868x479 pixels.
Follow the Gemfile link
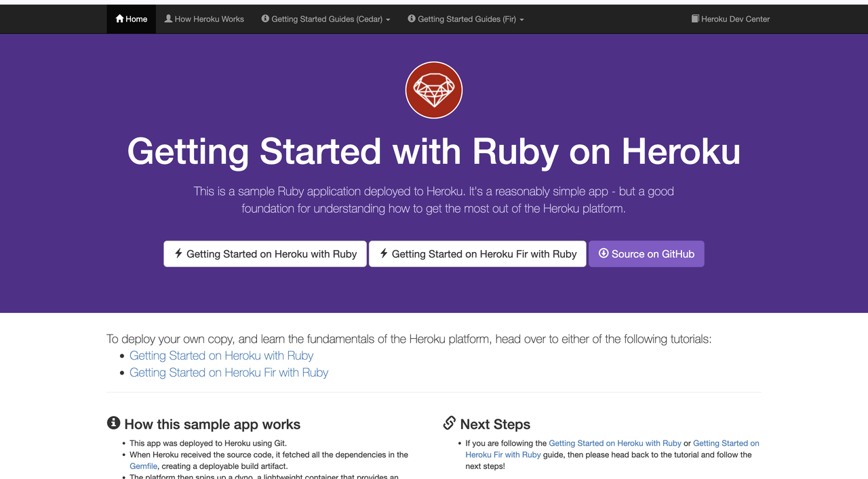tap(143, 466)
